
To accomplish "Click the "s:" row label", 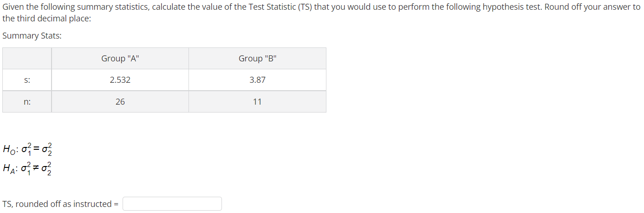I will (27, 80).
